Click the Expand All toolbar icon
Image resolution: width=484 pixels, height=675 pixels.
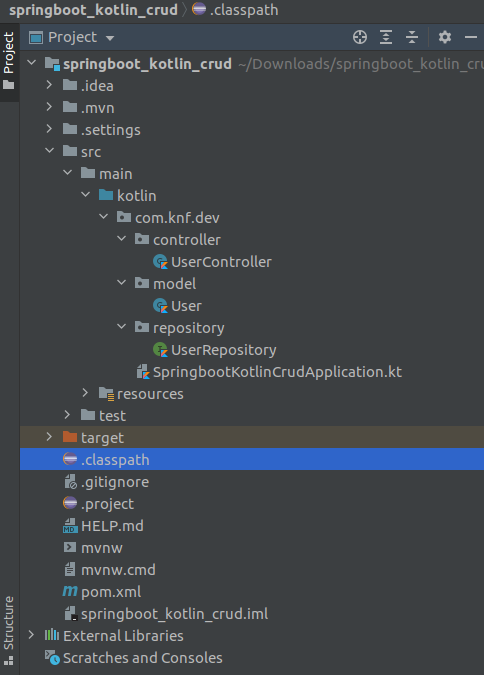tap(386, 37)
